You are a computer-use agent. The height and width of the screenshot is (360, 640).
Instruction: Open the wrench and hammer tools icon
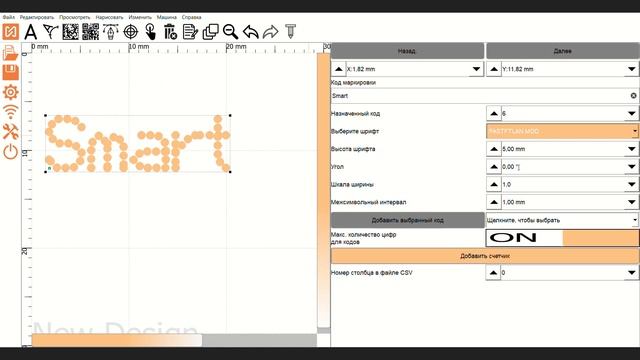[x=11, y=131]
